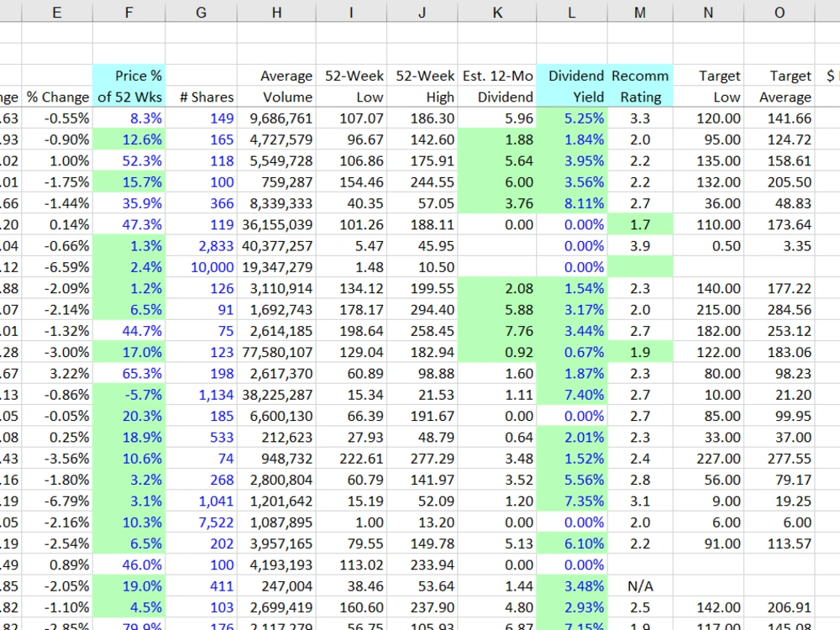The width and height of the screenshot is (840, 630).
Task: Select column G header
Action: point(201,13)
